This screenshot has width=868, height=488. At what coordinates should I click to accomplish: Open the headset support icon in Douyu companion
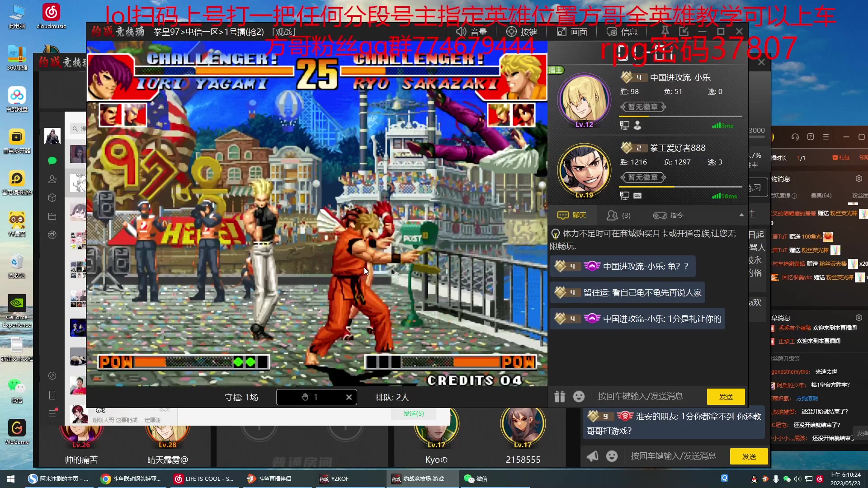795,137
